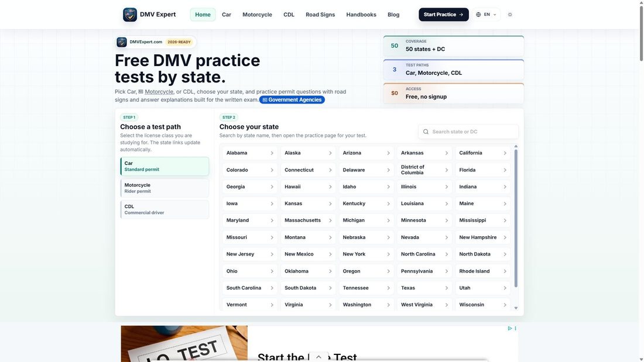
Task: Open the South Dakota practice page
Action: click(x=308, y=288)
